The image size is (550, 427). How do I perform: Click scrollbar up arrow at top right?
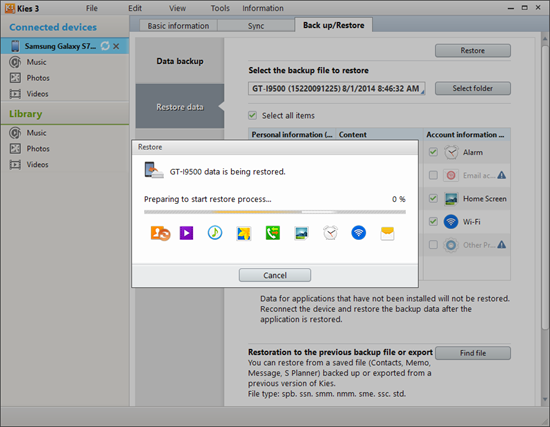coord(545,39)
